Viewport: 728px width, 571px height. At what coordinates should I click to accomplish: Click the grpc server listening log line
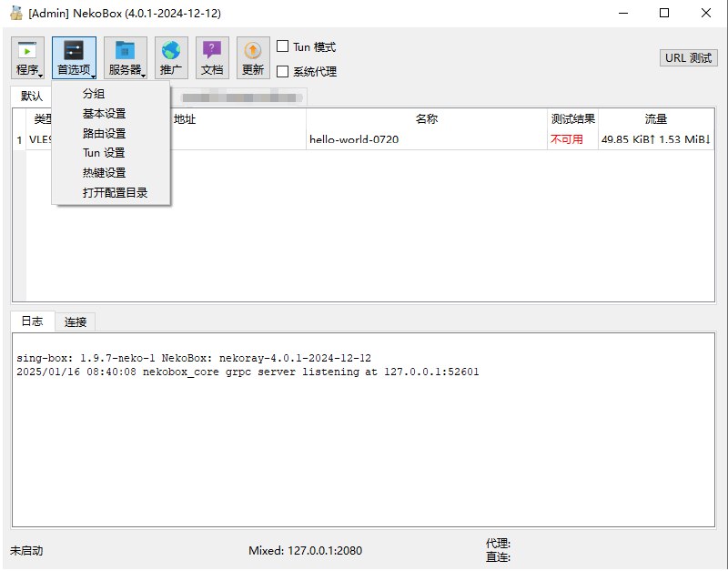tap(248, 372)
